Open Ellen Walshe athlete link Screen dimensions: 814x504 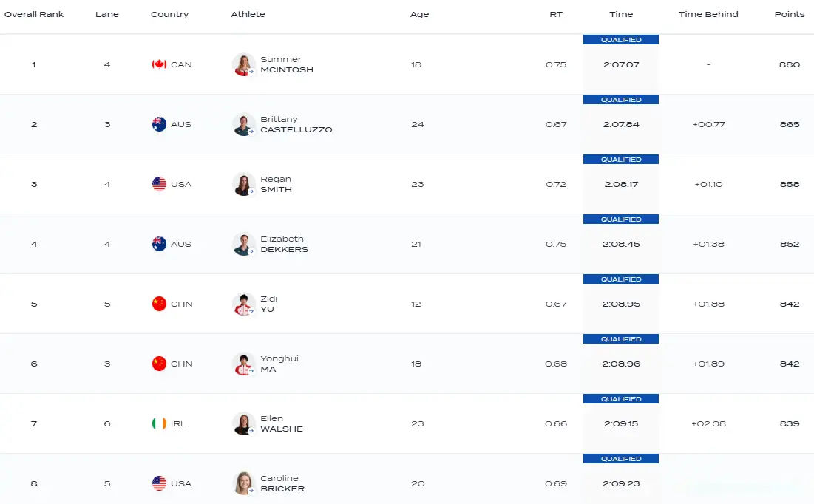coord(281,423)
